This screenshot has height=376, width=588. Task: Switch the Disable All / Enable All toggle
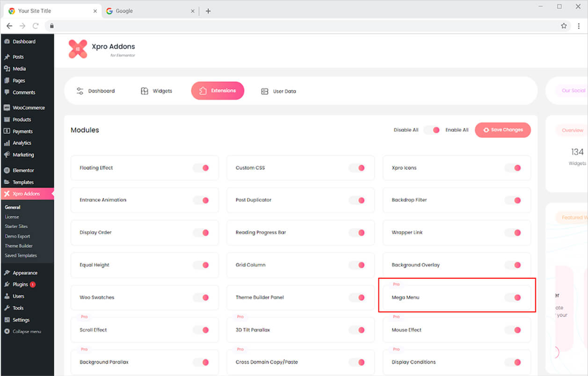point(432,130)
